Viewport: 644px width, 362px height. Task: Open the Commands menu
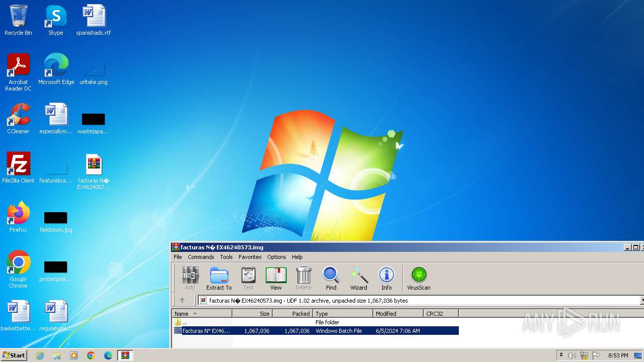coord(201,257)
